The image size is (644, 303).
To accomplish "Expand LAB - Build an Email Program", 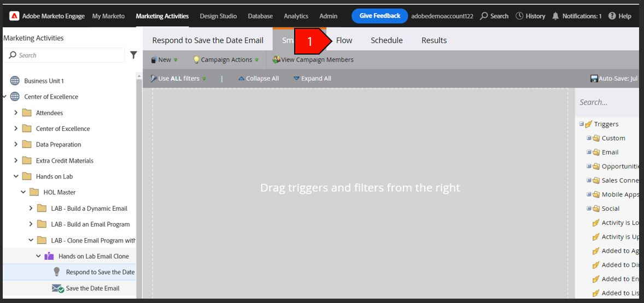I will (x=31, y=224).
